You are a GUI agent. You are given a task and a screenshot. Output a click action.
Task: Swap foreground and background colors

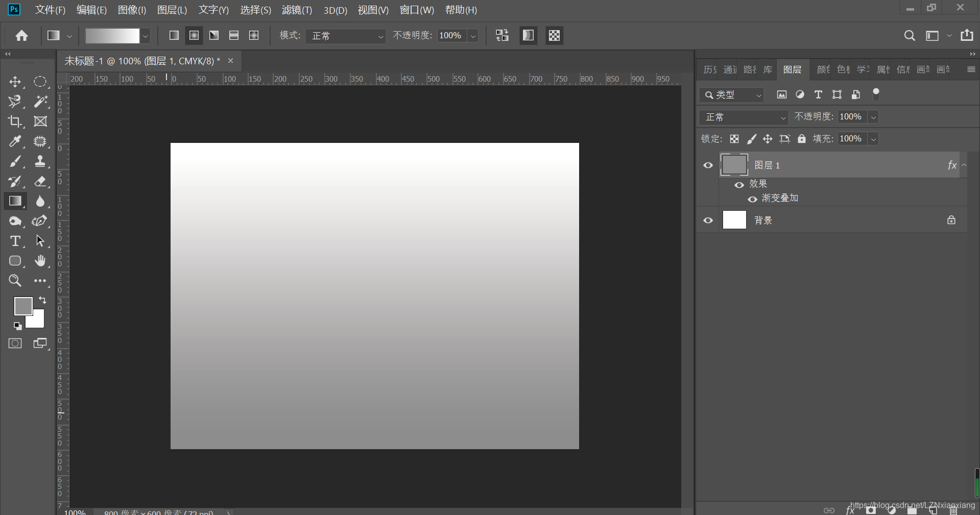[43, 300]
